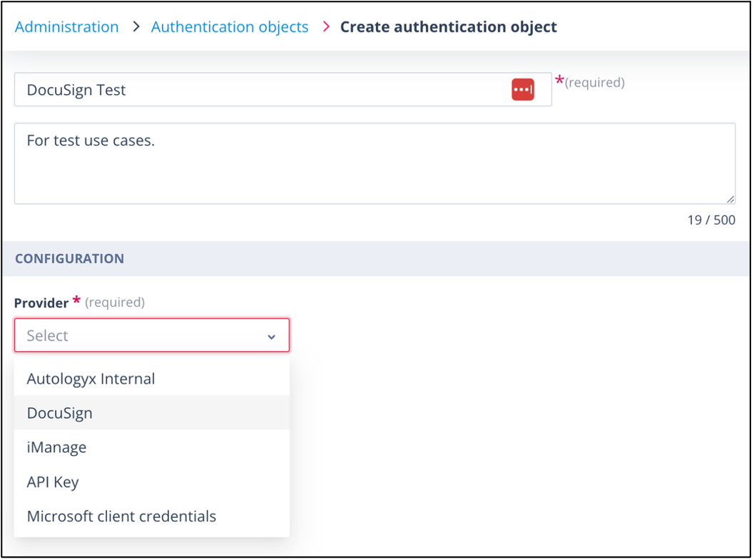Go to Authentication objects breadcrumb
Screen dimensions: 754x560
click(x=230, y=27)
